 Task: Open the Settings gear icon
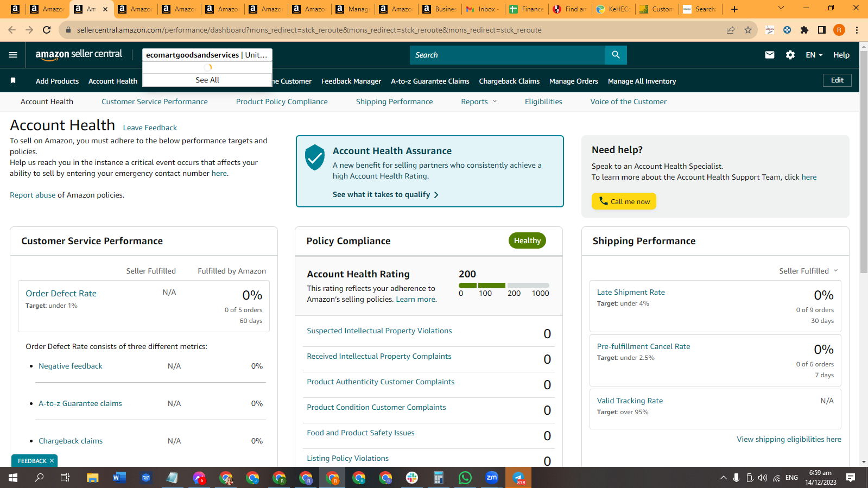point(790,55)
